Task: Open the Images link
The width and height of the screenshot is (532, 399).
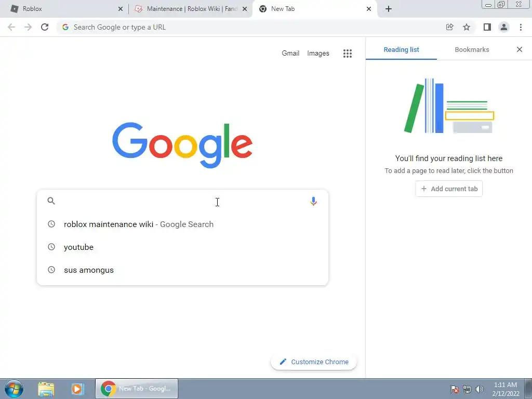Action: 318,54
